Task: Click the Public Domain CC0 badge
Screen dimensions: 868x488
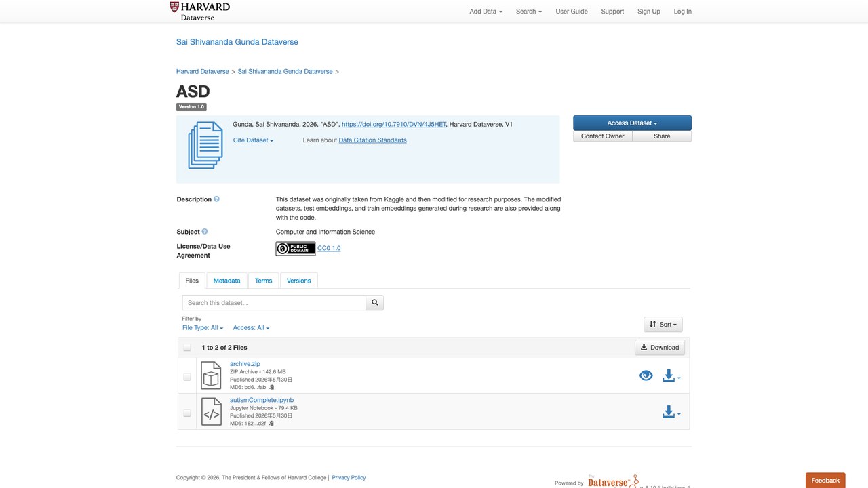Action: pyautogui.click(x=296, y=249)
